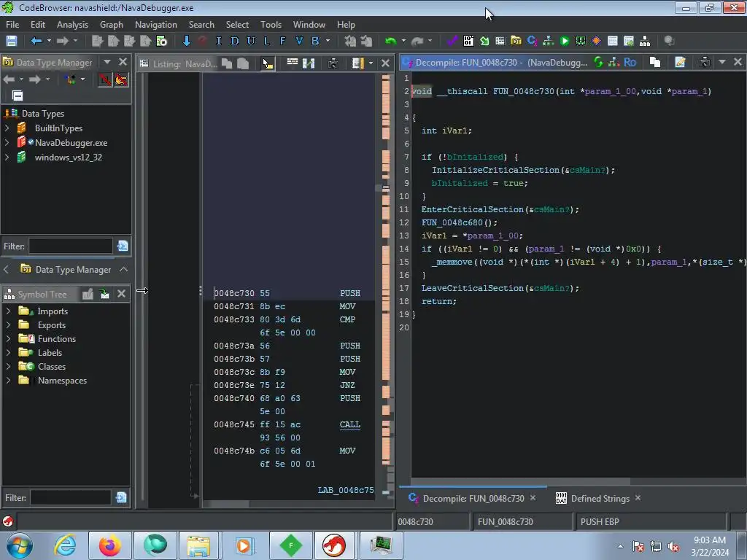
Task: Click the Listing diff view icon
Action: (x=309, y=63)
